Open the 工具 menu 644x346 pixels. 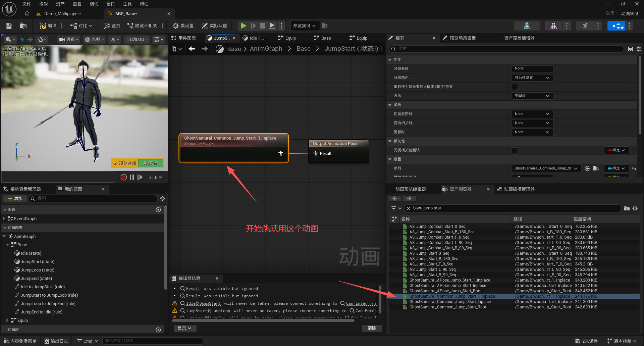[127, 4]
